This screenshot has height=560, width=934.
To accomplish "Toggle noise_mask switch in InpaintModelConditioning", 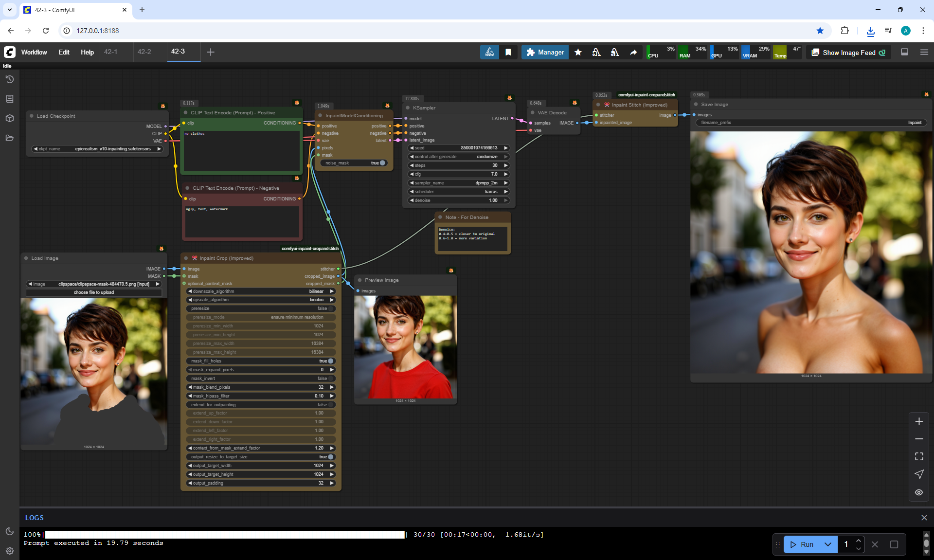I will (x=382, y=163).
